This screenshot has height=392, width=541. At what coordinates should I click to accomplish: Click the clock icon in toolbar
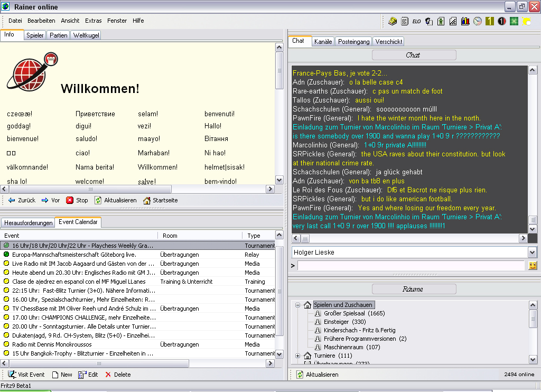[x=478, y=21]
